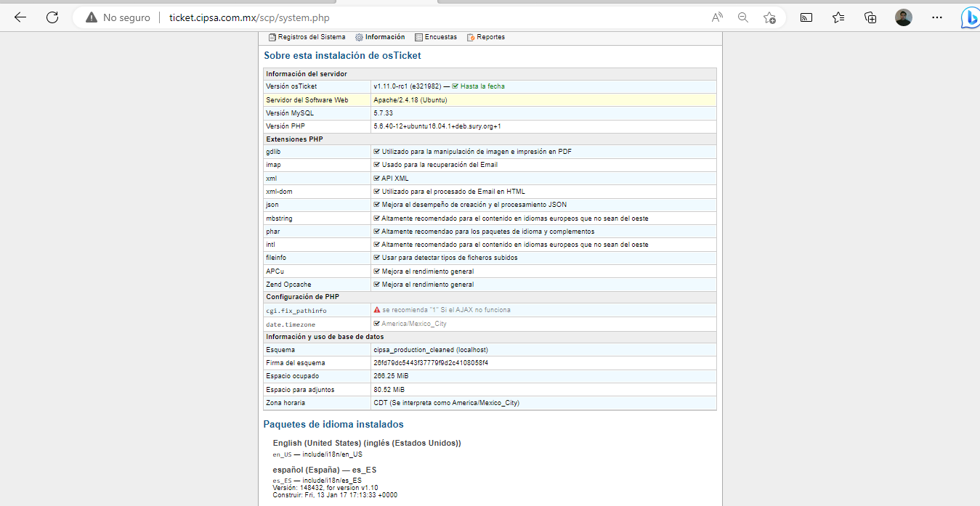The width and height of the screenshot is (980, 506).
Task: Click the 'Versión PHP' row label
Action: point(286,126)
